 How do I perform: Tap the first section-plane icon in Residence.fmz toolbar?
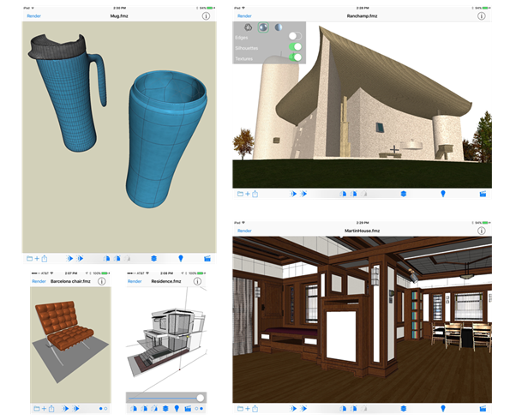pos(134,409)
